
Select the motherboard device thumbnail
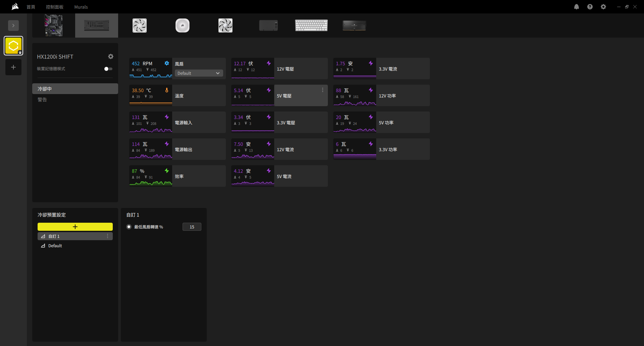tap(54, 26)
